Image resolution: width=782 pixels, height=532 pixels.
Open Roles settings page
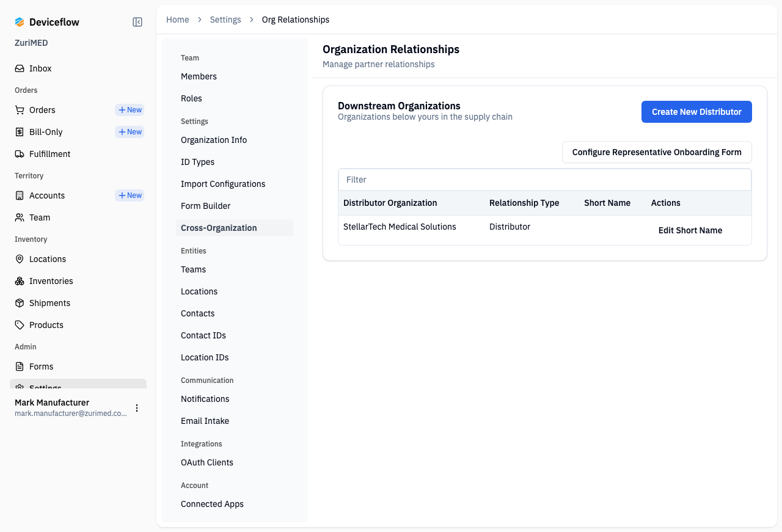click(235, 98)
